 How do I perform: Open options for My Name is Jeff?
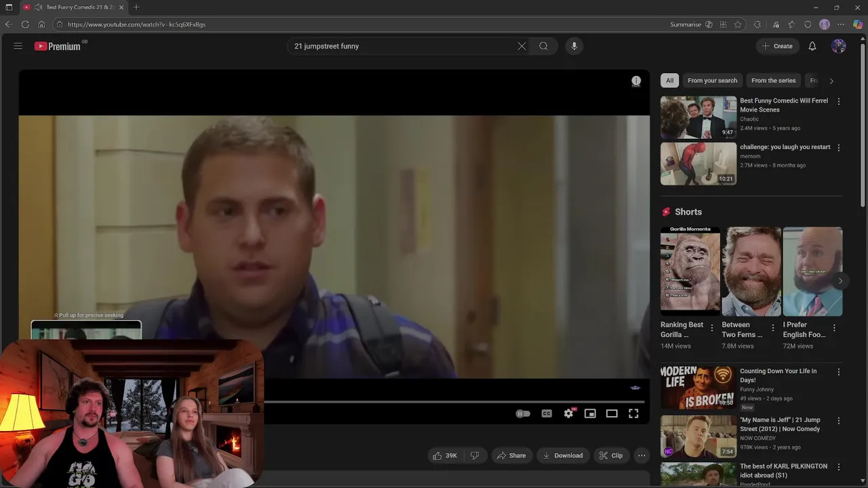coord(839,420)
